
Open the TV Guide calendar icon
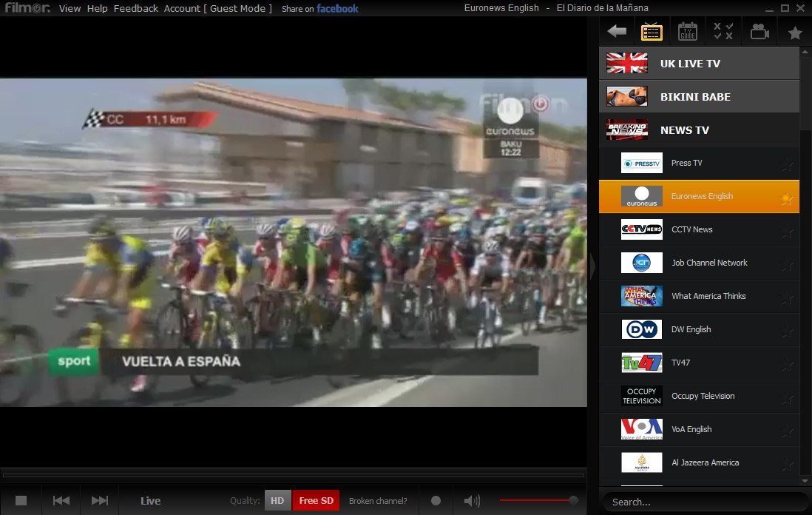687,32
